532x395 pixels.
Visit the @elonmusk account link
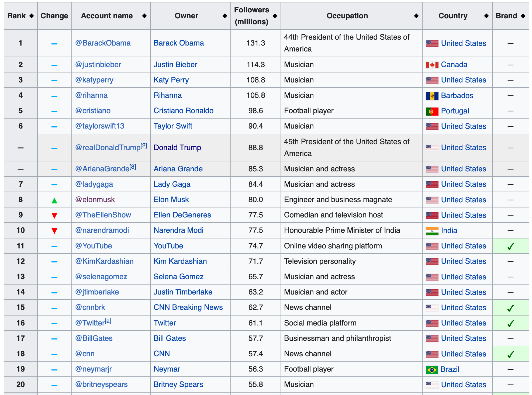pos(95,200)
